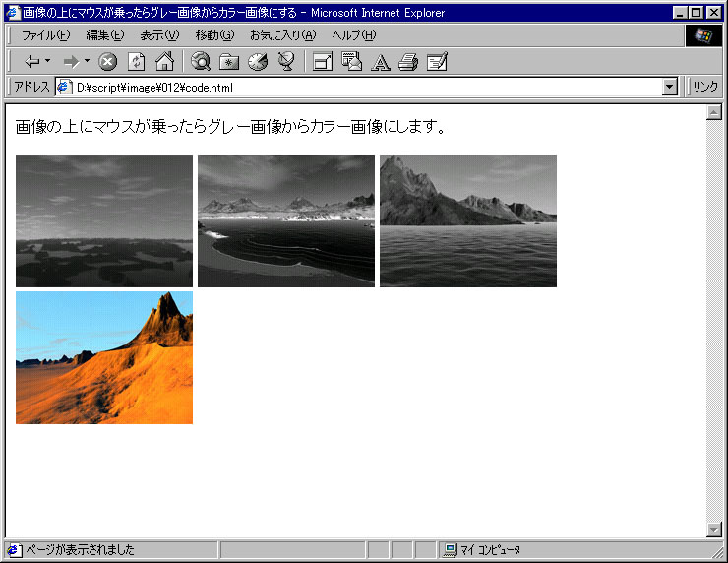Click the page heading text 画像の上にマウスが…
This screenshot has width=728, height=563.
tap(230, 126)
